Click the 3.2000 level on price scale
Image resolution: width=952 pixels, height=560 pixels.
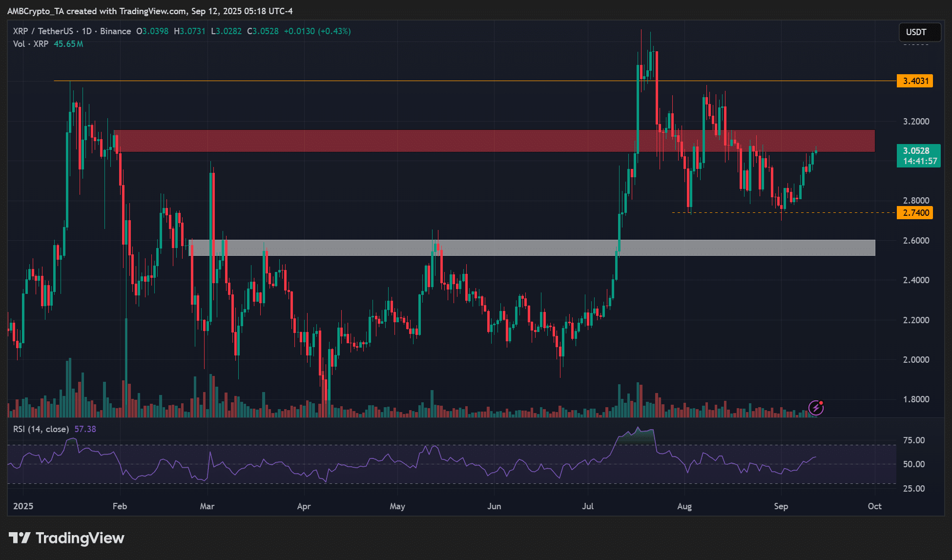pos(916,122)
